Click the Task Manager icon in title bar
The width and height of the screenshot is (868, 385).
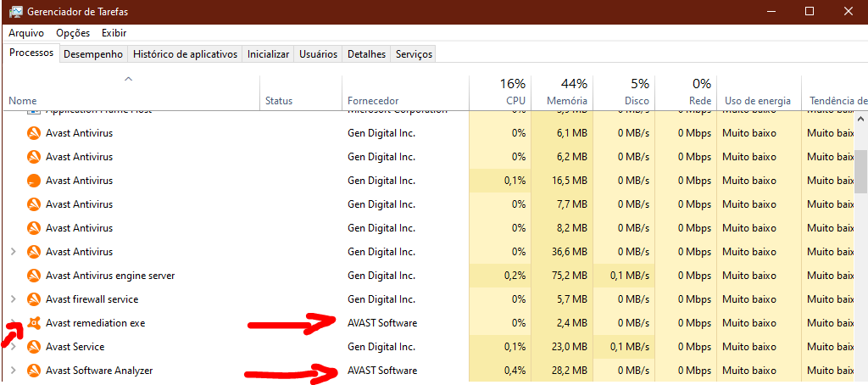[16, 11]
